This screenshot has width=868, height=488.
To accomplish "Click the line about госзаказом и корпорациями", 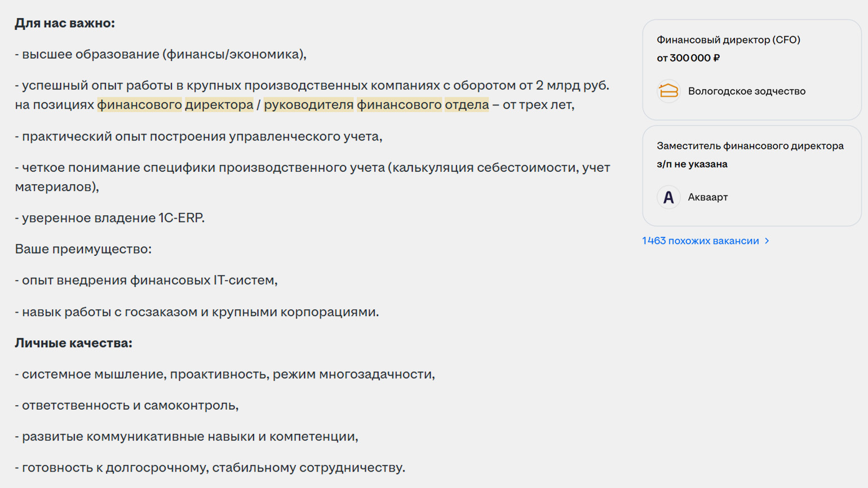I will [x=197, y=312].
